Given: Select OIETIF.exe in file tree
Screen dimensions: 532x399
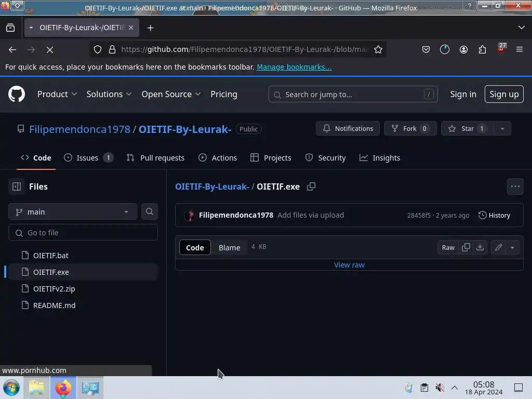Looking at the screenshot, I should [83, 272].
